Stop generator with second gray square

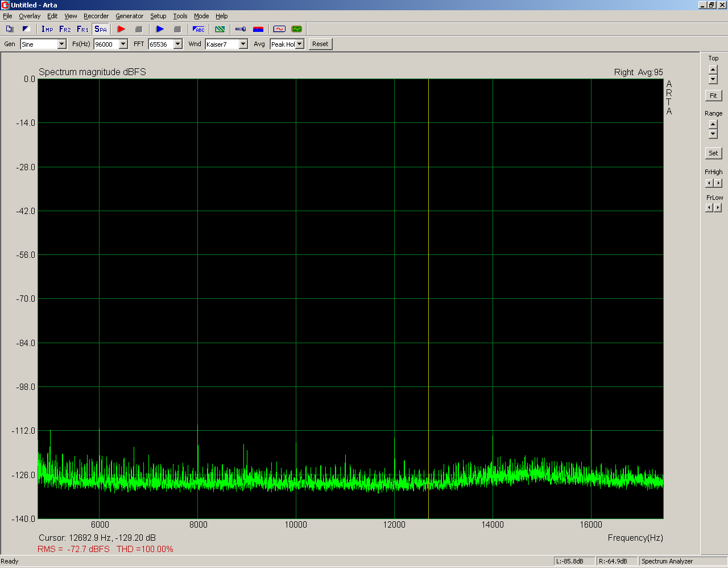177,29
